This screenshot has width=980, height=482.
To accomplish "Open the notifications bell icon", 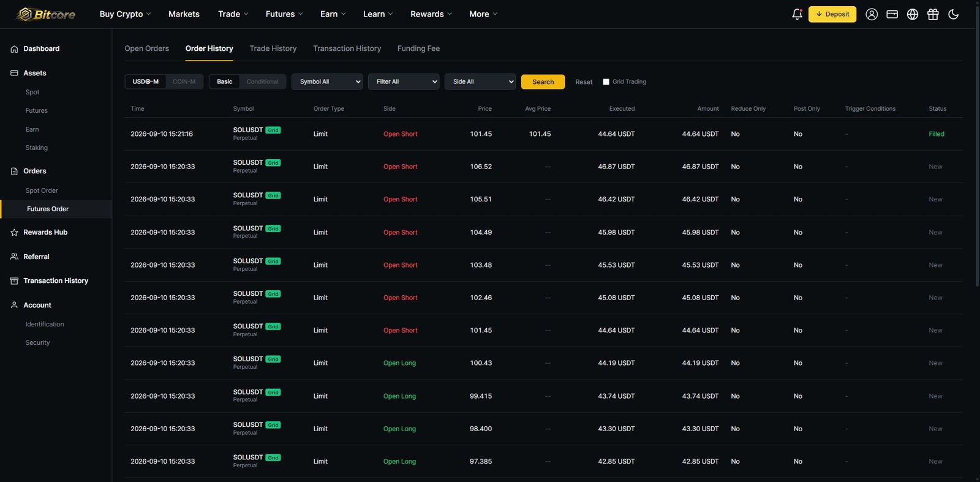I will pyautogui.click(x=797, y=14).
